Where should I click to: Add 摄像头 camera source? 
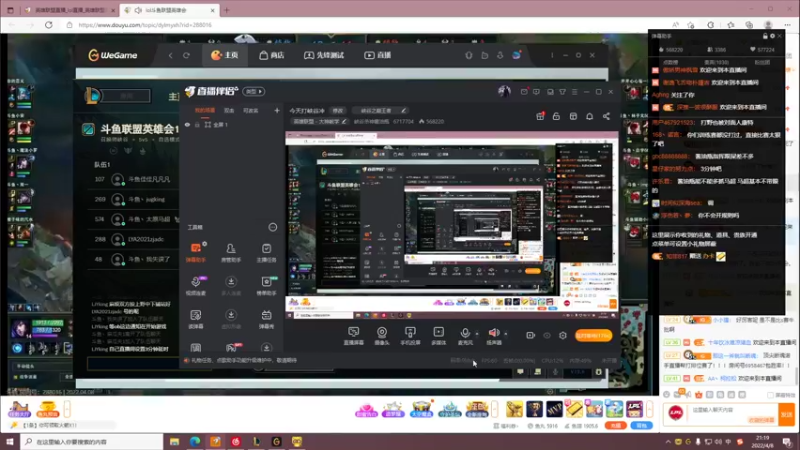(x=382, y=336)
